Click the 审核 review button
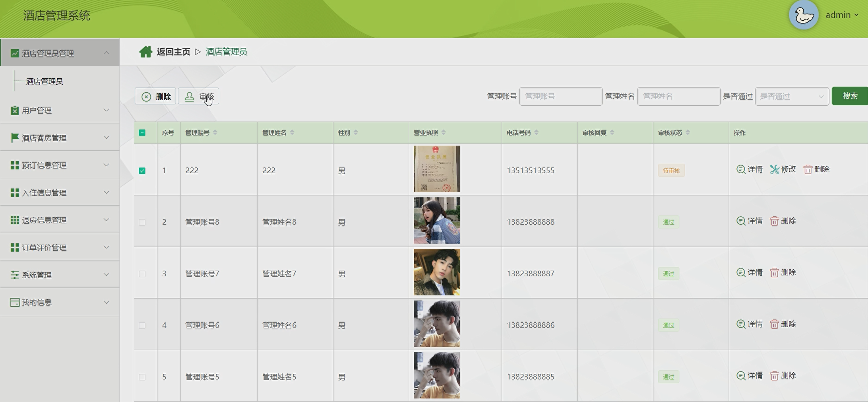868x402 pixels. (x=198, y=97)
